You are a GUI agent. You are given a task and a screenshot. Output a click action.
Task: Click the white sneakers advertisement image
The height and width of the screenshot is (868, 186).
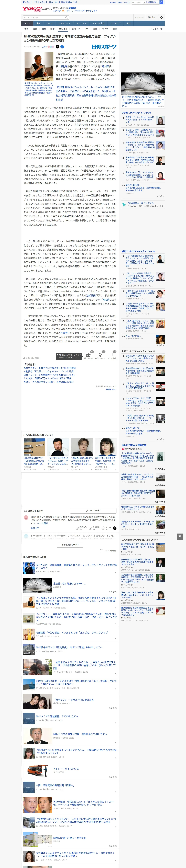(143, 84)
